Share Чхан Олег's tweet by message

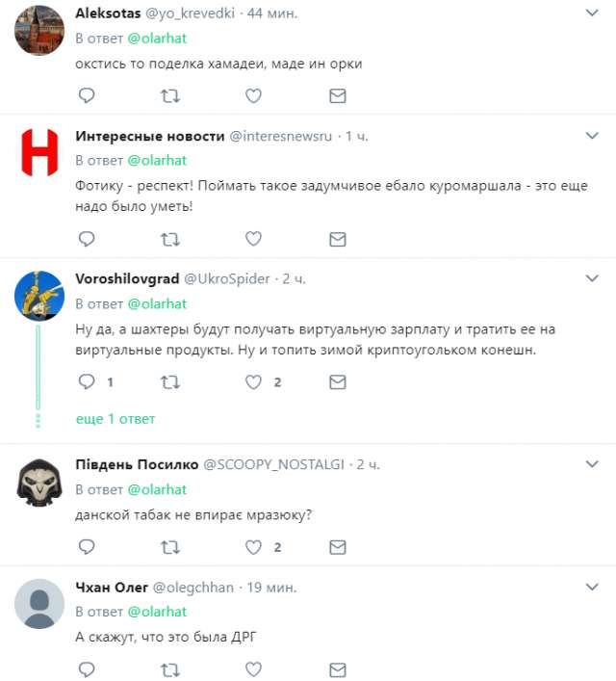338,668
